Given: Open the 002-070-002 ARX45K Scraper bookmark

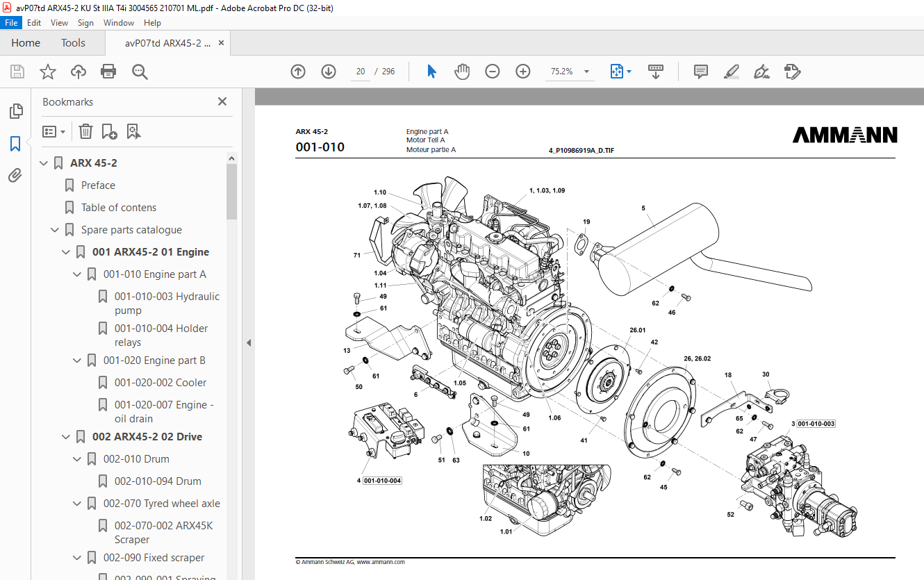Looking at the screenshot, I should [163, 533].
